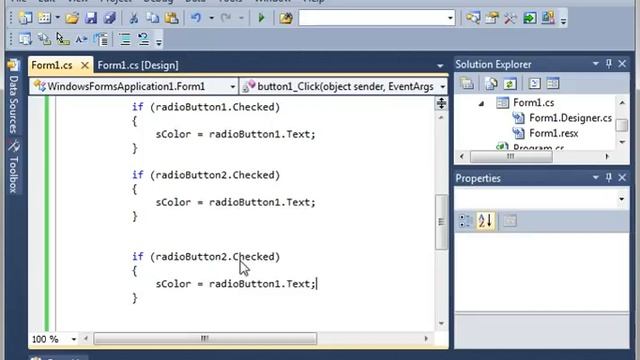Open the Properties Window toolbar icon

(492, 18)
